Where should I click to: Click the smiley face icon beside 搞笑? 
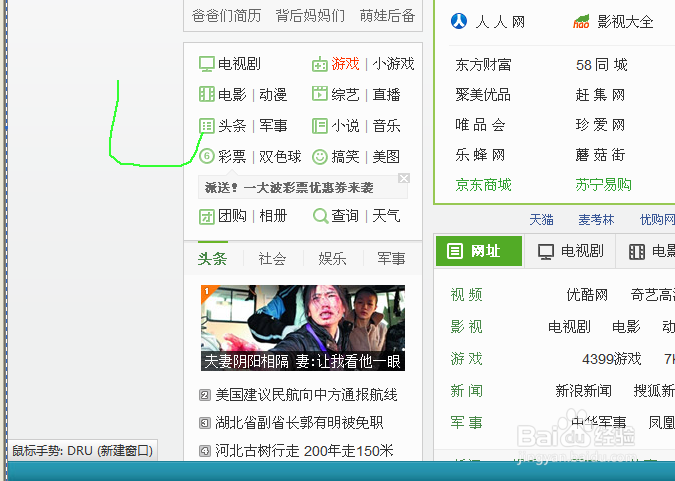(x=320, y=156)
